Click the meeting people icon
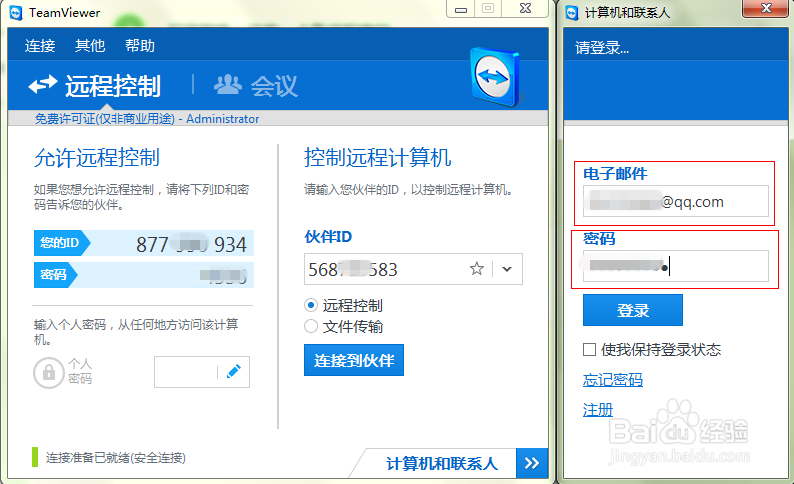The height and width of the screenshot is (484, 794). (x=228, y=85)
